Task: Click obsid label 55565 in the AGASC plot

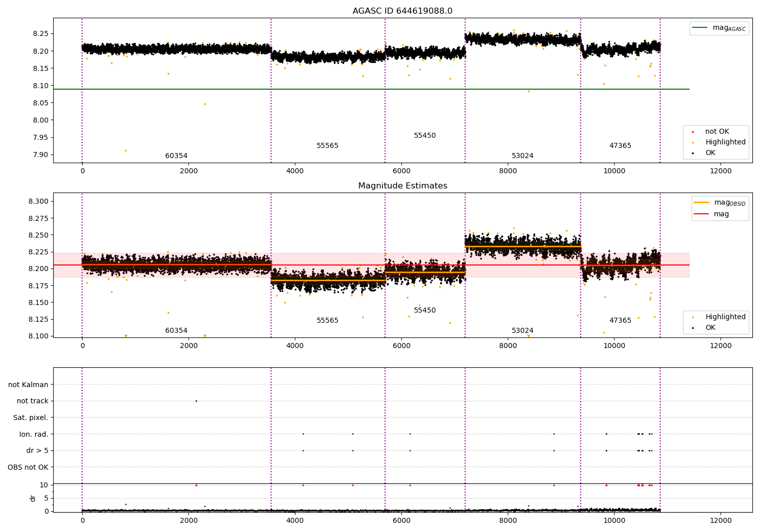Action: pos(327,146)
